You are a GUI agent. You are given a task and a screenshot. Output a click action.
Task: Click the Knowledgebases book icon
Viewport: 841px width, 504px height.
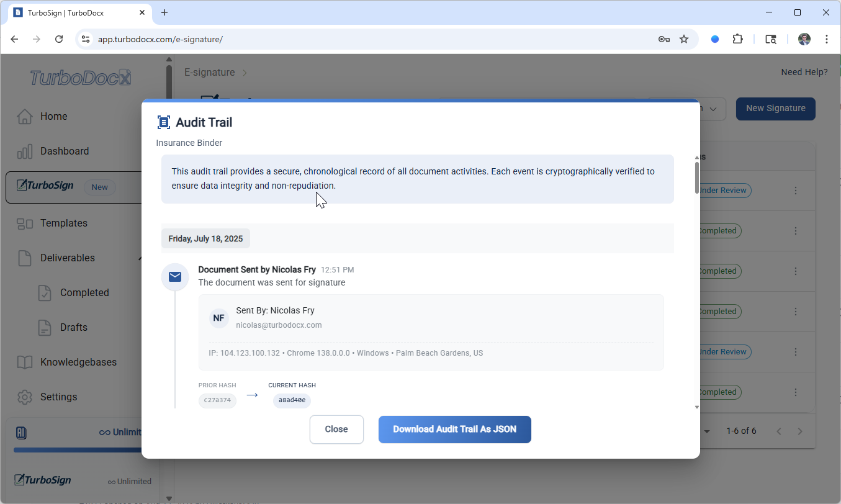25,362
